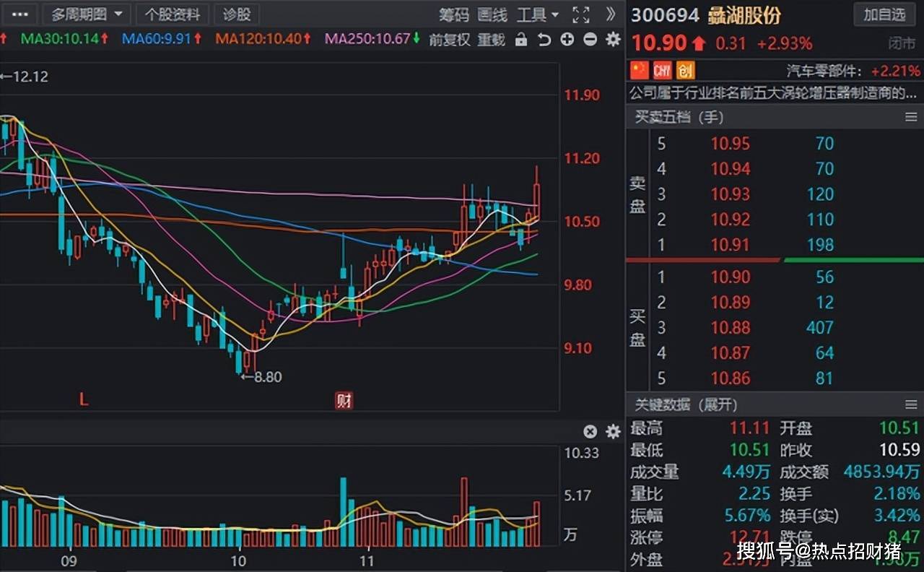Close the volume sub-chart with X icon
Screen dimensions: 924x572
coord(590,432)
